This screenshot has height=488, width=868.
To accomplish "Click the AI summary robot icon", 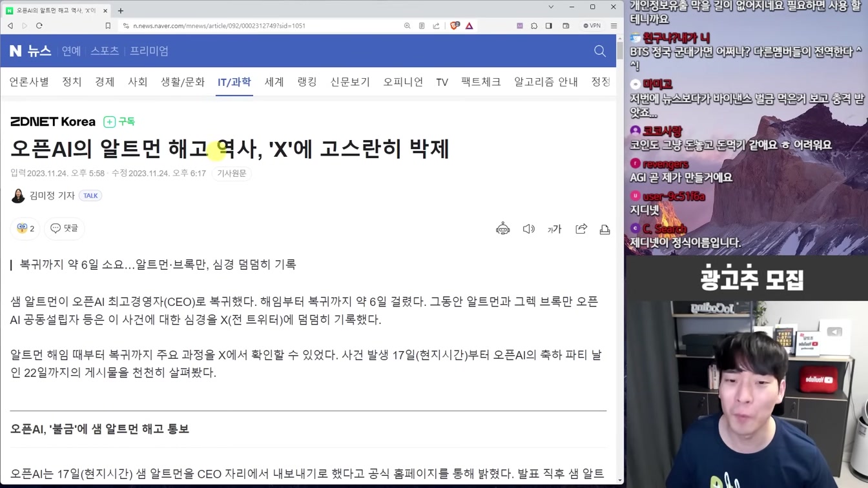I will coord(502,229).
